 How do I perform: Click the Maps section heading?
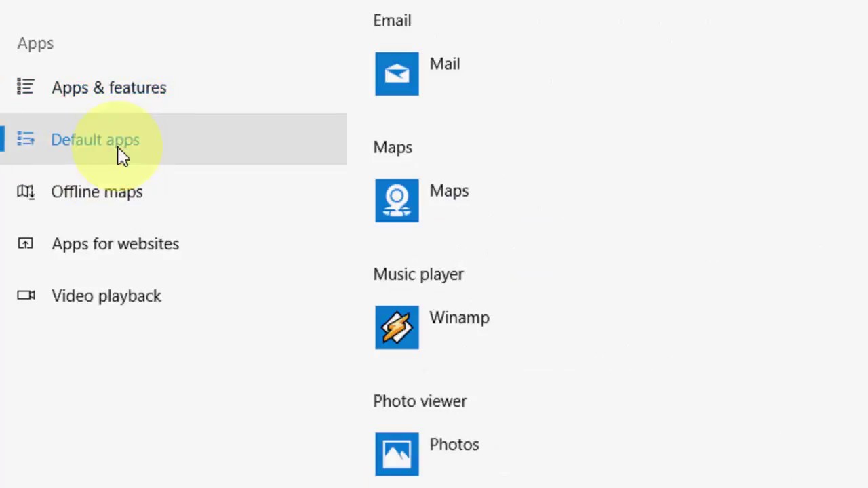tap(393, 147)
